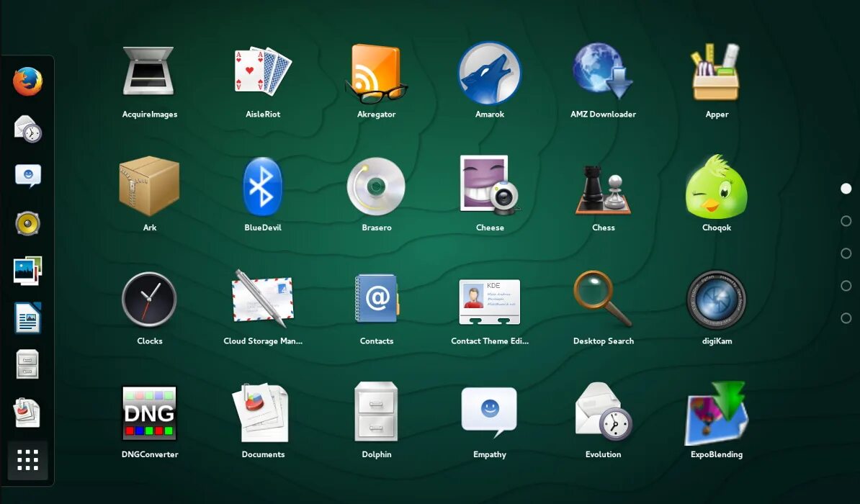Viewport: 860px width, 504px height.
Task: Open Akregator feed reader
Action: pyautogui.click(x=376, y=73)
